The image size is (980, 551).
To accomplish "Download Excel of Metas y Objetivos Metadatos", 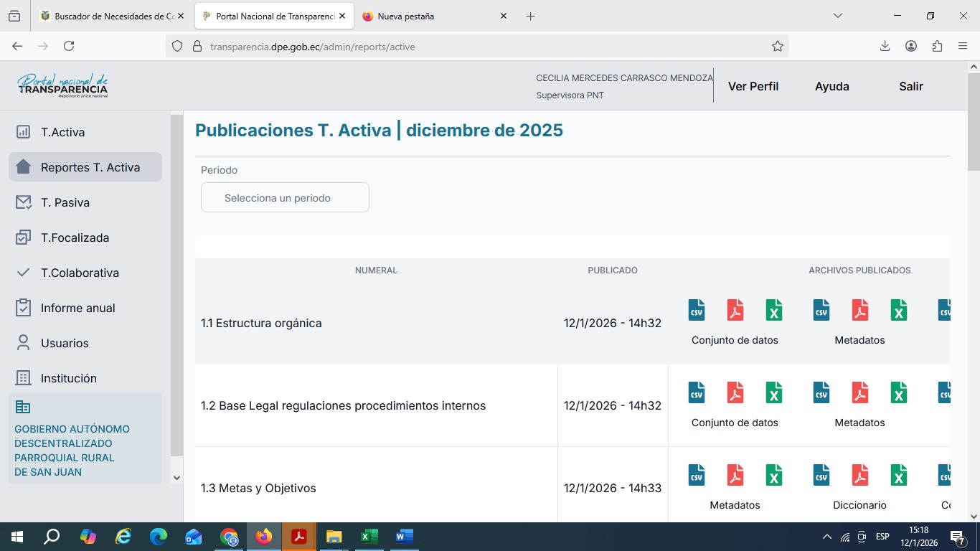I will (773, 475).
